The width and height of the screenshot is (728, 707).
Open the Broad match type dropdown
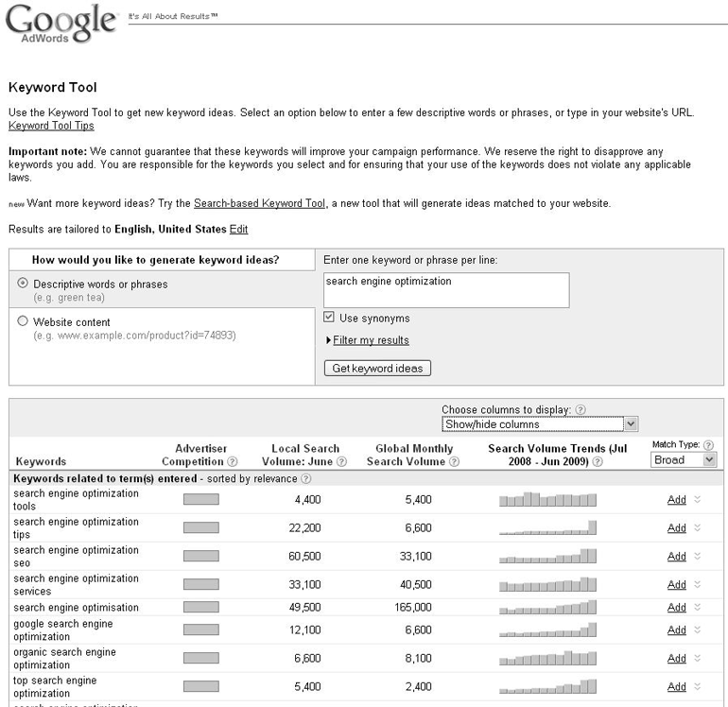pyautogui.click(x=684, y=459)
